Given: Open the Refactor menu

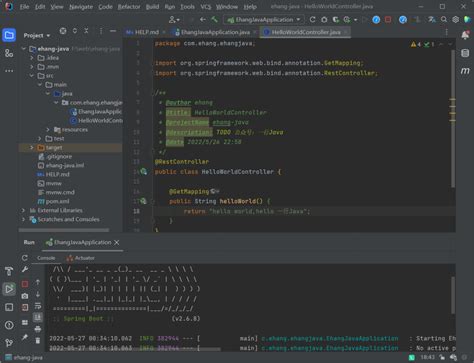Looking at the screenshot, I should [129, 7].
